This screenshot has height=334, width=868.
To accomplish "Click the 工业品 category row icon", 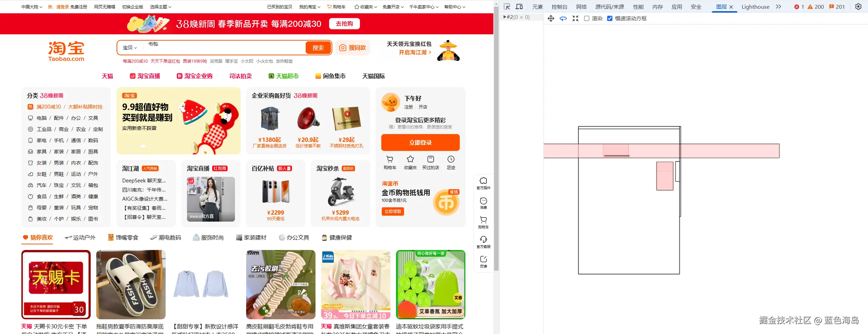I will [x=30, y=129].
